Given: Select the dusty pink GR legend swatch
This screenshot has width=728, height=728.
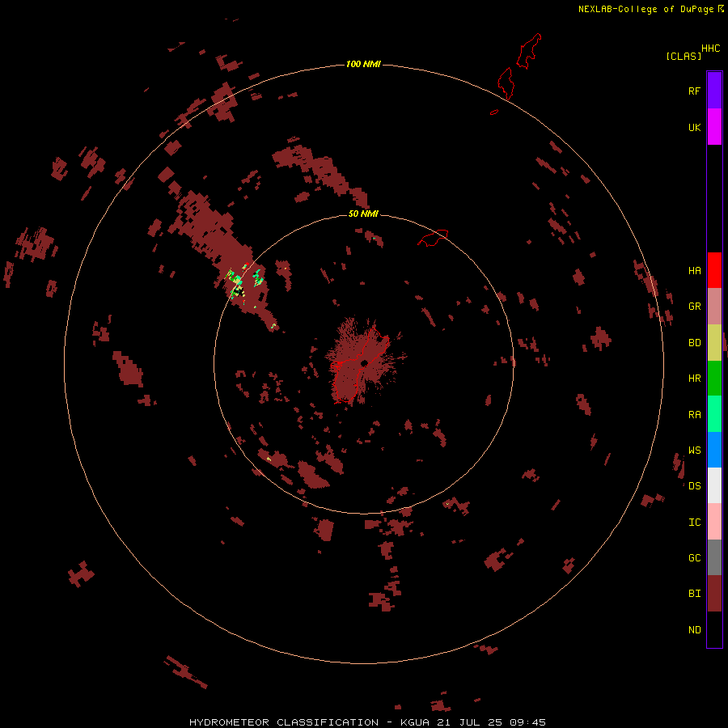Looking at the screenshot, I should 714,307.
